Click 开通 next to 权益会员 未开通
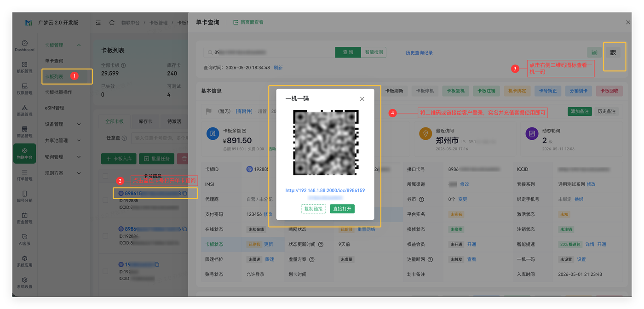 pyautogui.click(x=471, y=245)
